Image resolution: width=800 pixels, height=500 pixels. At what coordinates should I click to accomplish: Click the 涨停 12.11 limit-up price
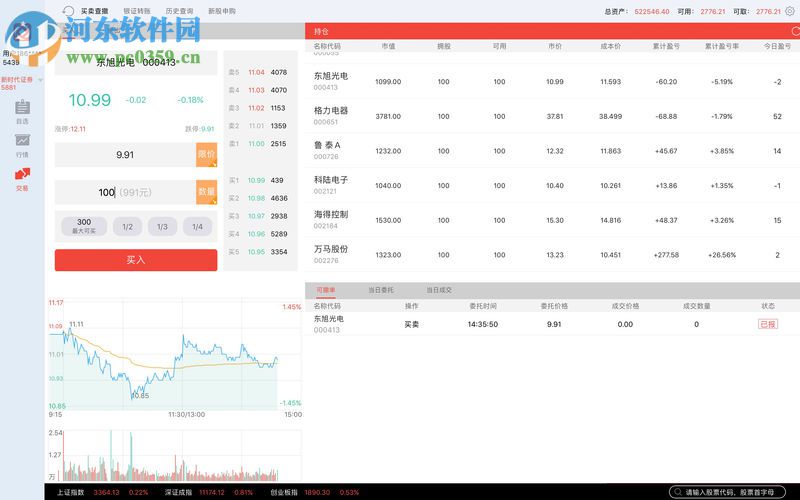click(x=70, y=129)
